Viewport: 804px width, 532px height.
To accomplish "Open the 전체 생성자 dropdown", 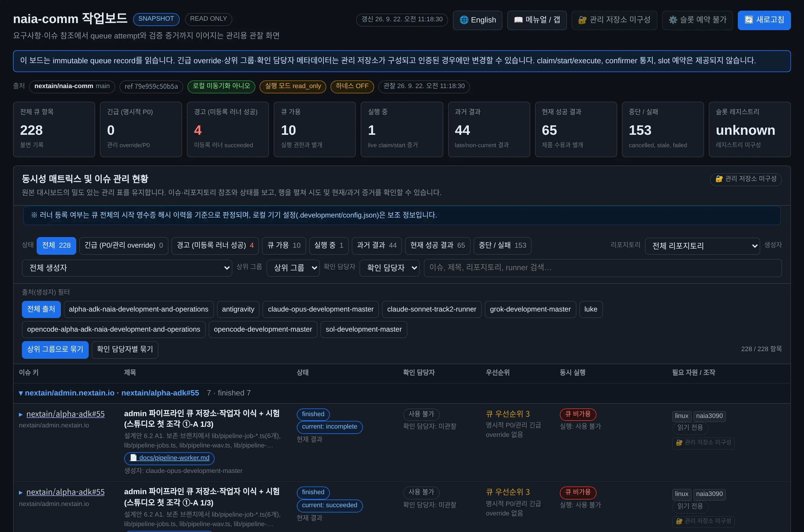I will (x=127, y=268).
